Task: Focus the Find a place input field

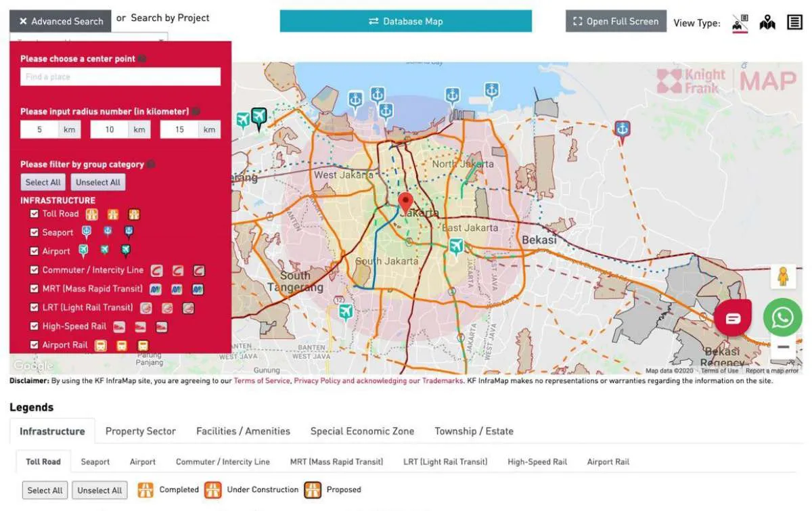Action: [120, 77]
